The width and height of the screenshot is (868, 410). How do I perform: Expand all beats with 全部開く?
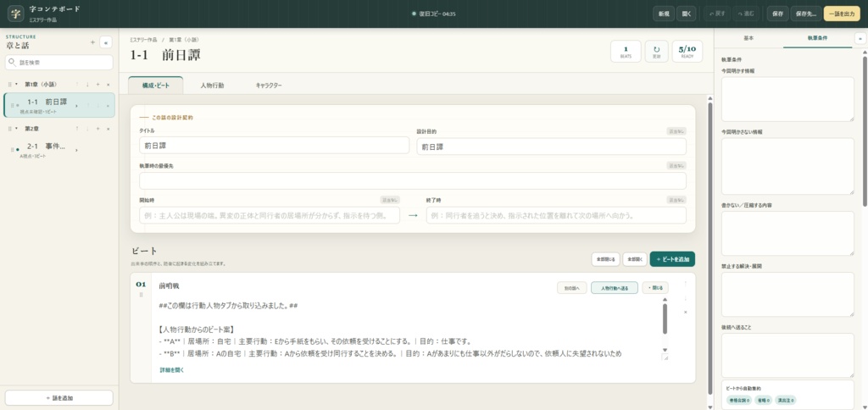(634, 259)
